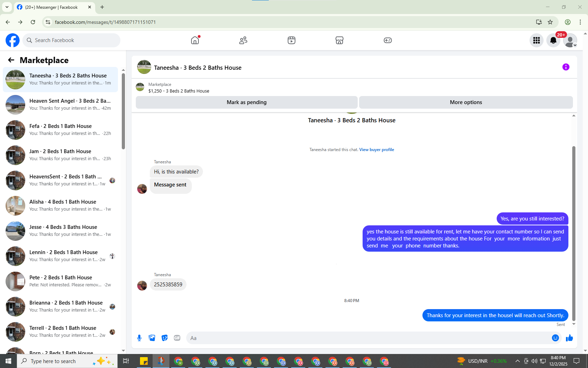
Task: Open the Taneesha 3 Beds 2 Baths conversation
Action: (x=60, y=80)
